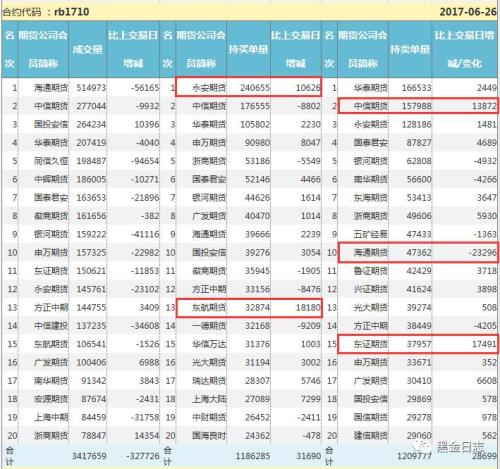The width and height of the screenshot is (500, 469).
Task: Select the short position value 33671
Action: pos(419,363)
